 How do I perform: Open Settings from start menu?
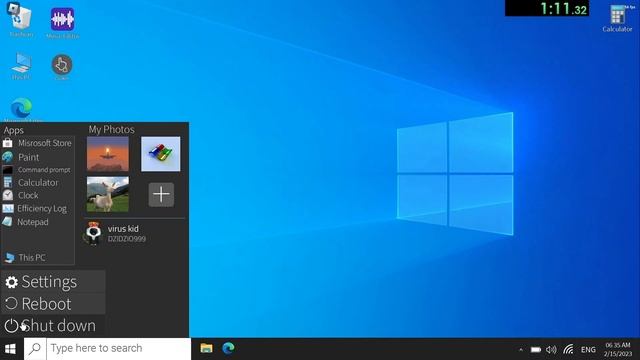[x=53, y=282]
